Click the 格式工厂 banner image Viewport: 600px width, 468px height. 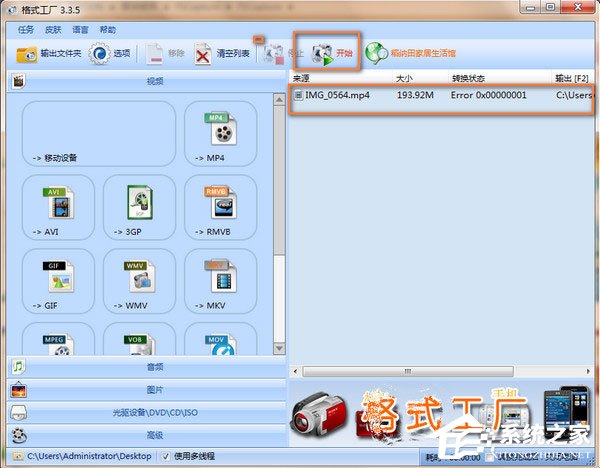pyautogui.click(x=441, y=413)
